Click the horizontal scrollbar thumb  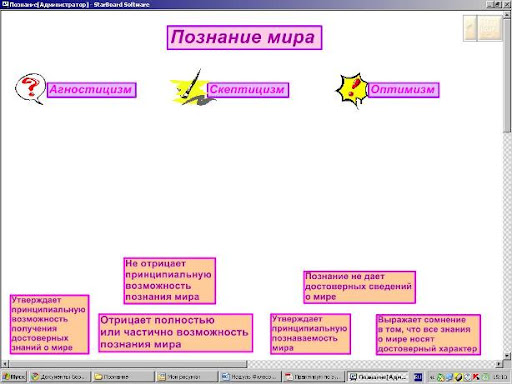pos(128,364)
